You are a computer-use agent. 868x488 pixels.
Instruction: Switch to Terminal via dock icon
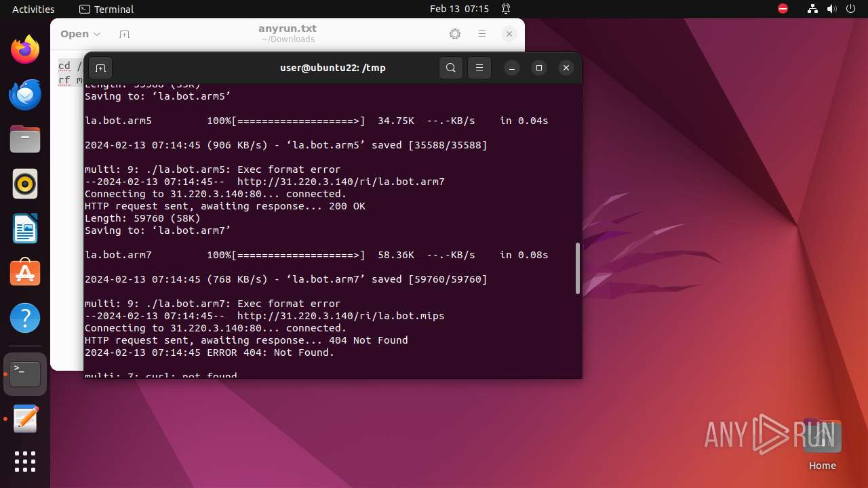pos(25,374)
